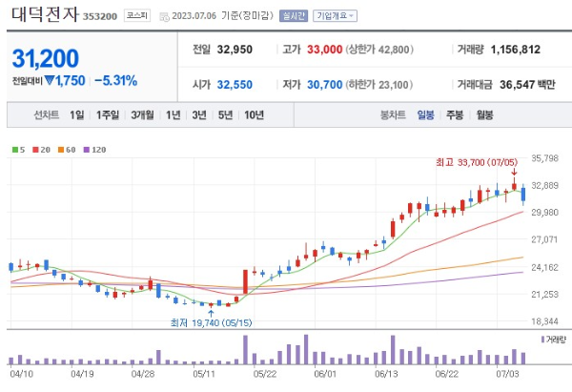Click the 시가 value 32,550
The width and height of the screenshot is (572, 392).
coord(235,85)
